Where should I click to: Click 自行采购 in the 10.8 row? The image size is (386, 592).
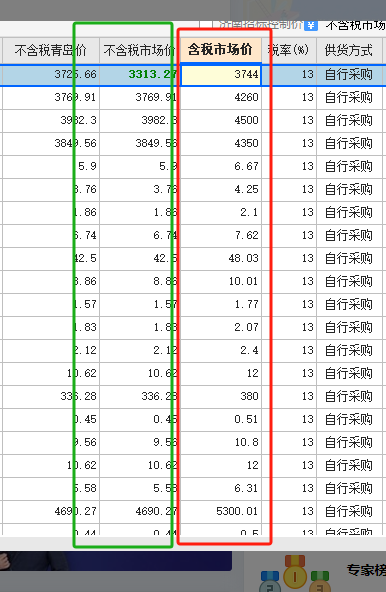pos(349,443)
